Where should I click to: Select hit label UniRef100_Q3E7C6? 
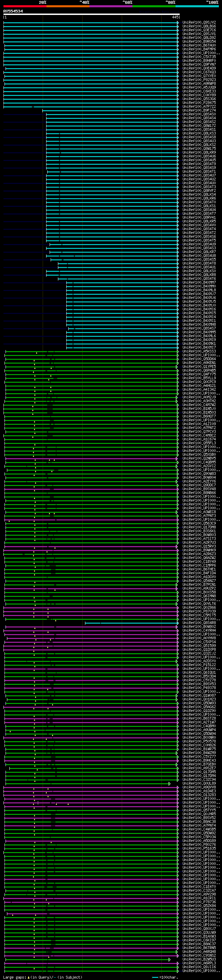[x=199, y=30]
